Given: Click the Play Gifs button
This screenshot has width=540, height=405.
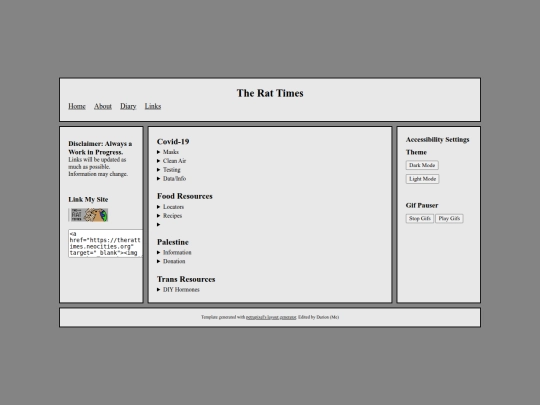Looking at the screenshot, I should (449, 219).
